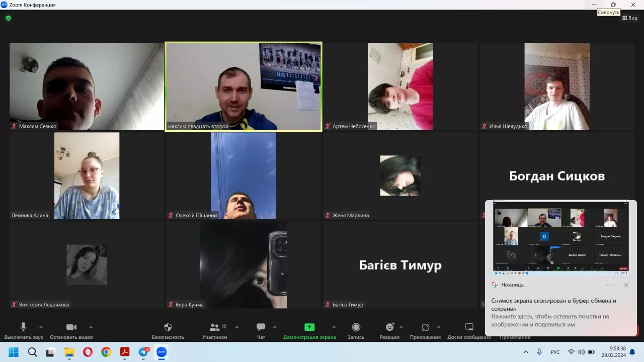Select Вера Кучма video tile
The height and width of the screenshot is (362, 644).
[244, 265]
